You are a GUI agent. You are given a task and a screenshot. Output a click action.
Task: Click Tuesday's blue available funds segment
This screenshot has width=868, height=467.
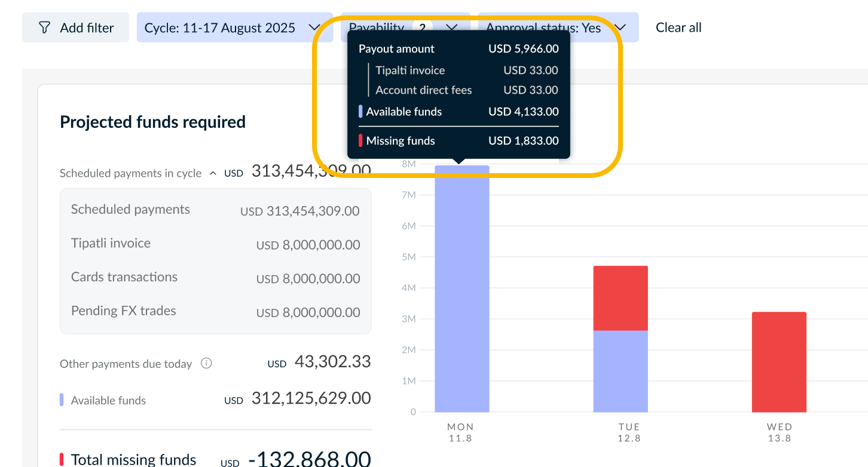(621, 371)
